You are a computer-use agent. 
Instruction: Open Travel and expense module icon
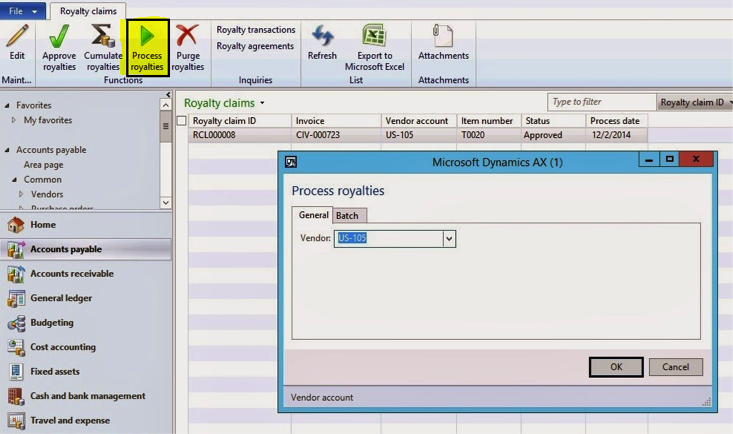coord(16,420)
